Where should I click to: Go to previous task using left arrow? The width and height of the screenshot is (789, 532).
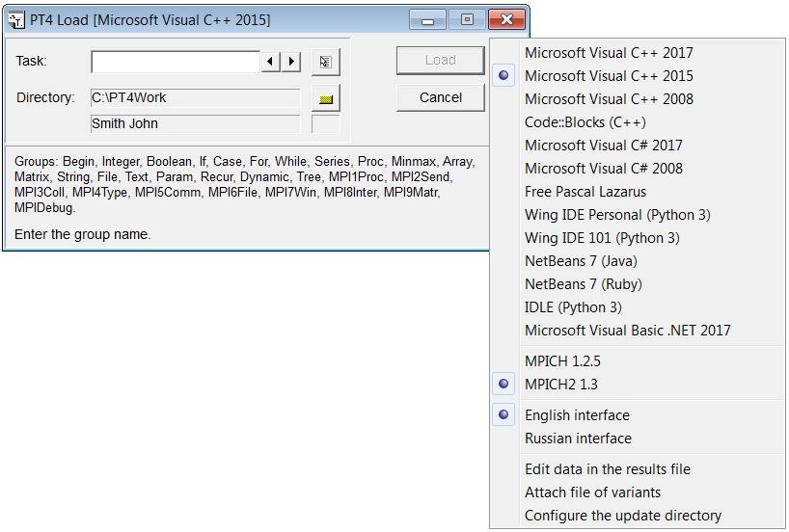271,62
